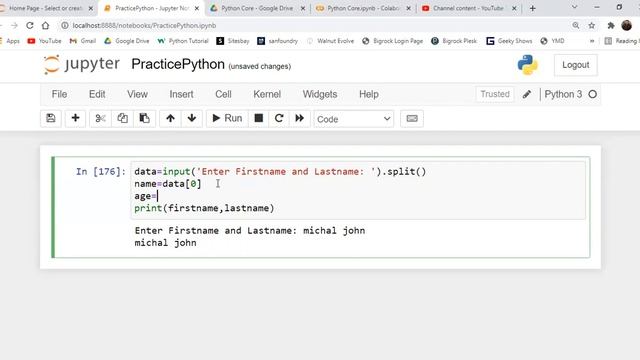This screenshot has height=360, width=640.
Task: Open the Edit menu
Action: 97,94
